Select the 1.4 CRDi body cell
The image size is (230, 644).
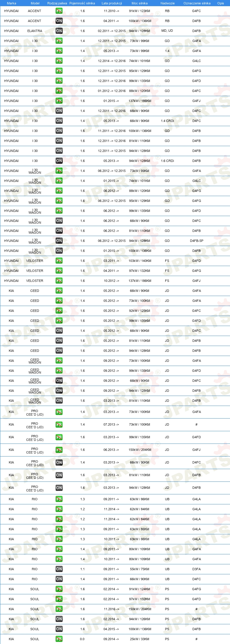click(167, 121)
